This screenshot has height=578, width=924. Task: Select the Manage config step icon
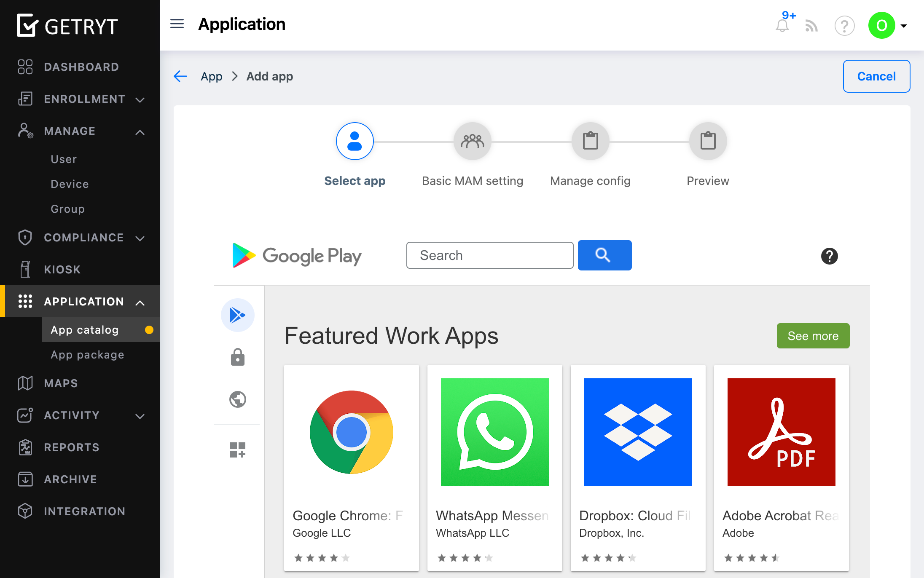(x=591, y=141)
